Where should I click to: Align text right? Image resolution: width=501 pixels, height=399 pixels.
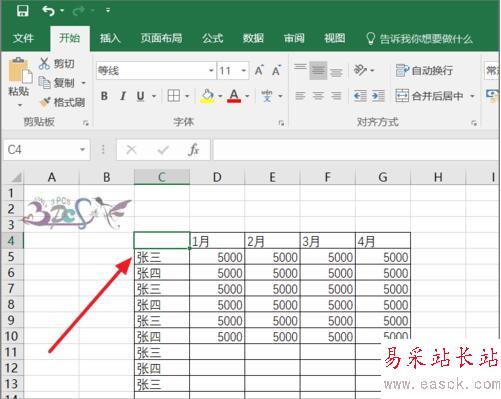coord(336,96)
